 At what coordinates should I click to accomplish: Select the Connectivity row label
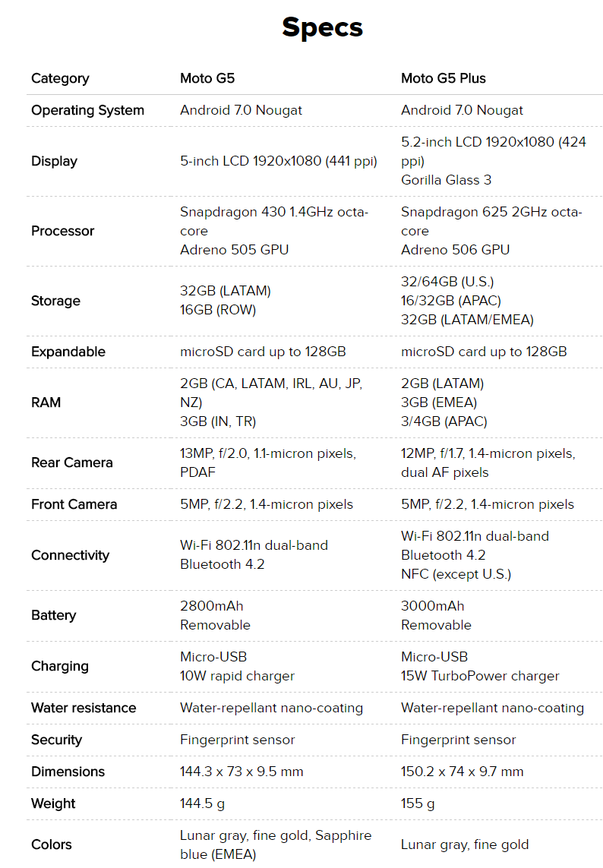coord(71,555)
